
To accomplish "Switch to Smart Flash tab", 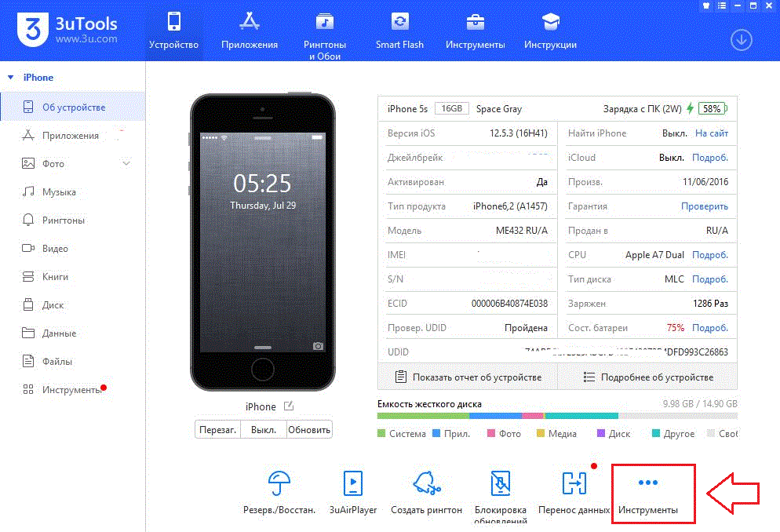I will pyautogui.click(x=399, y=31).
